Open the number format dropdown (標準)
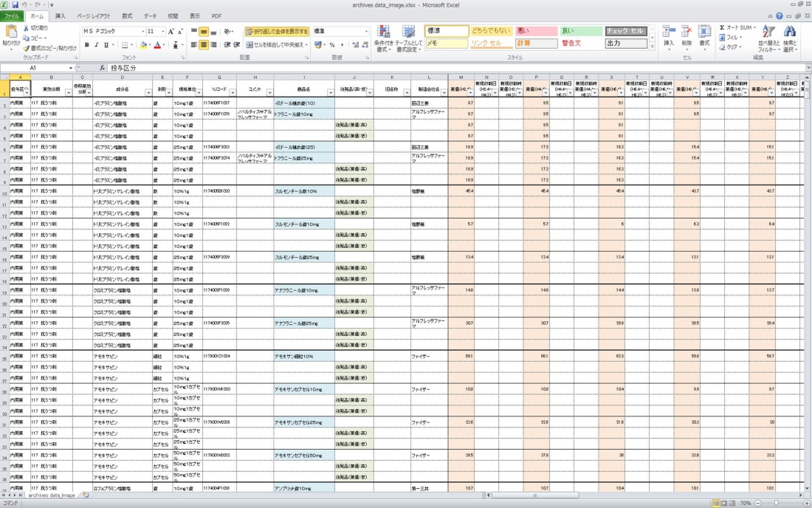This screenshot has height=508, width=812. (x=366, y=32)
